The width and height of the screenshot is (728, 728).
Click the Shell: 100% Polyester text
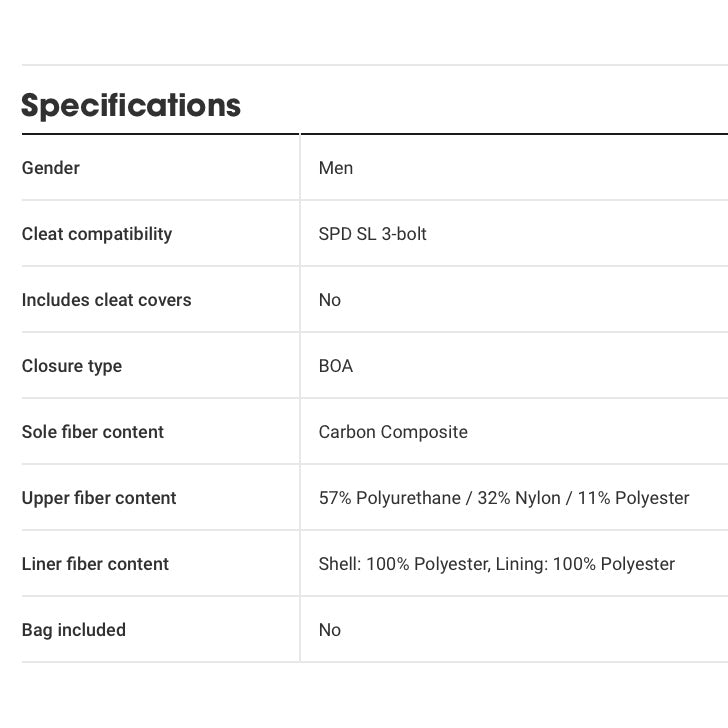coord(404,564)
